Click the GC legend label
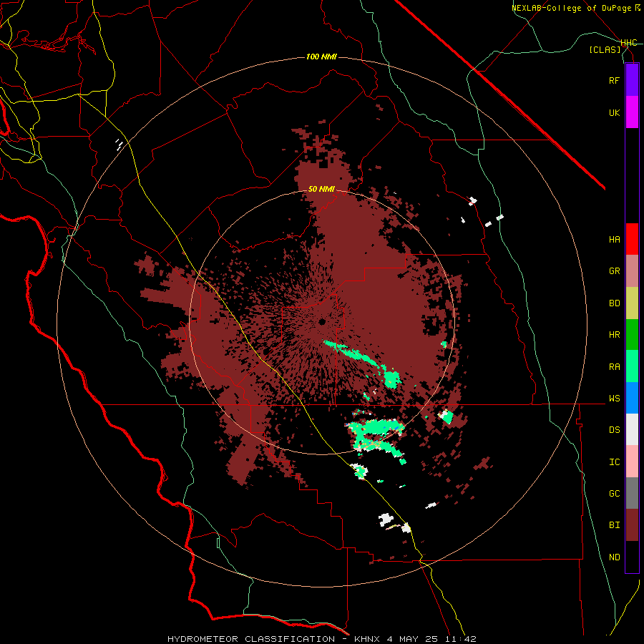The image size is (644, 644). click(614, 494)
